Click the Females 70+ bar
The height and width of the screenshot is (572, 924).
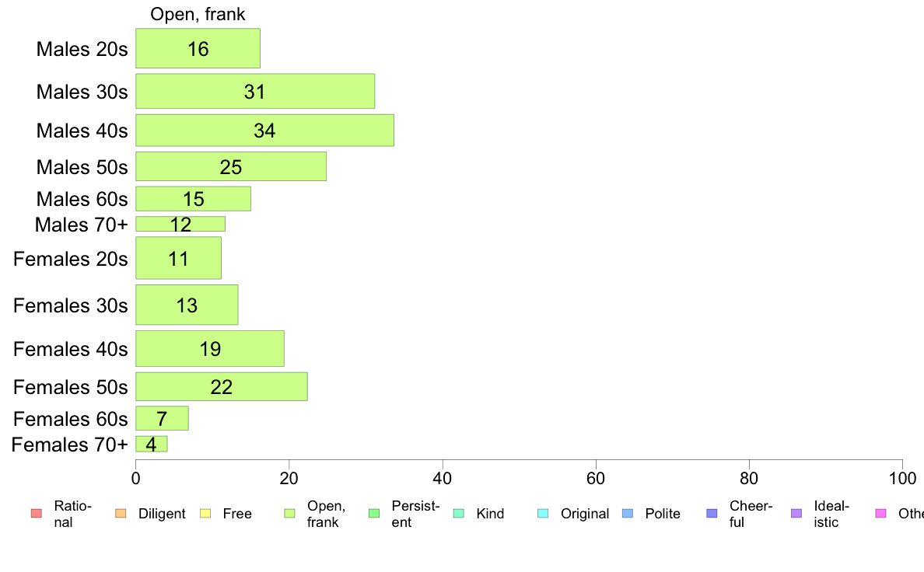[x=152, y=445]
